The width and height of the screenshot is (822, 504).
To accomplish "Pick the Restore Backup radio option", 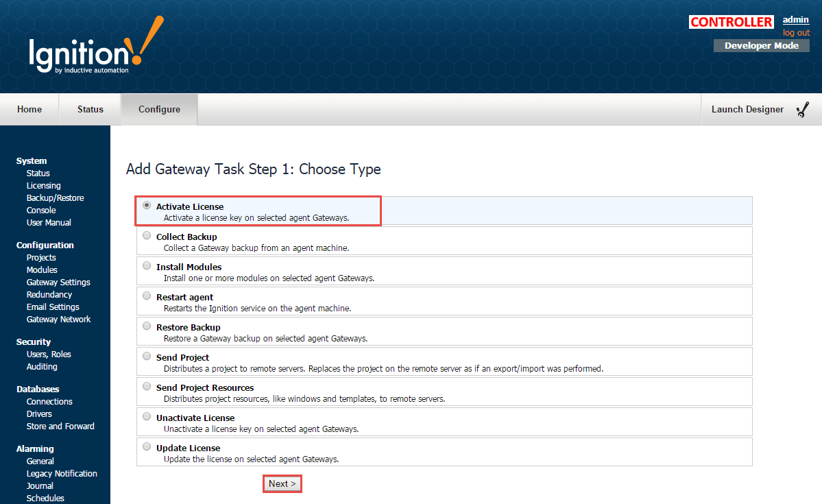I will [x=147, y=326].
